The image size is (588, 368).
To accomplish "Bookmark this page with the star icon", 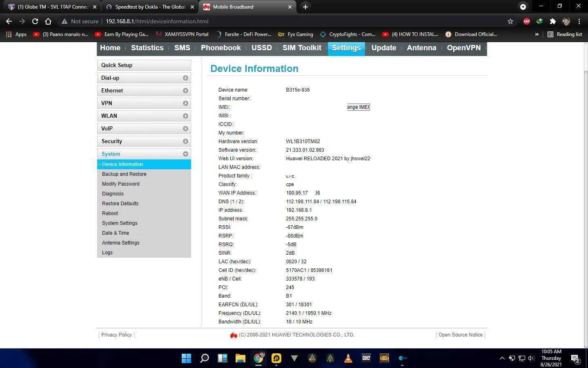I will 510,21.
